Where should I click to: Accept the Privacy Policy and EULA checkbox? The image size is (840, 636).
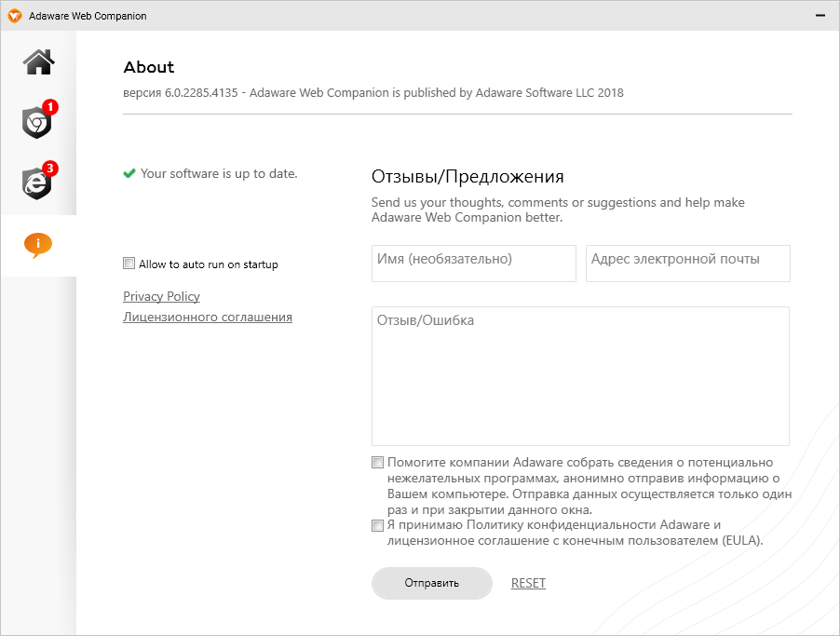[x=378, y=525]
